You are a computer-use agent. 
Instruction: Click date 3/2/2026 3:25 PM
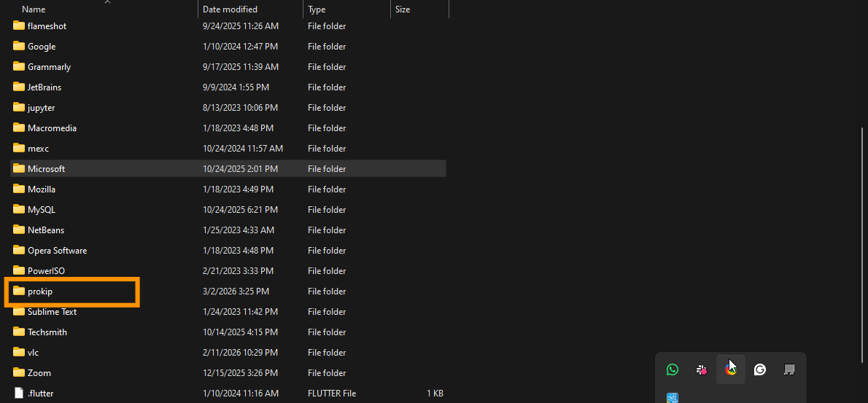pos(236,292)
